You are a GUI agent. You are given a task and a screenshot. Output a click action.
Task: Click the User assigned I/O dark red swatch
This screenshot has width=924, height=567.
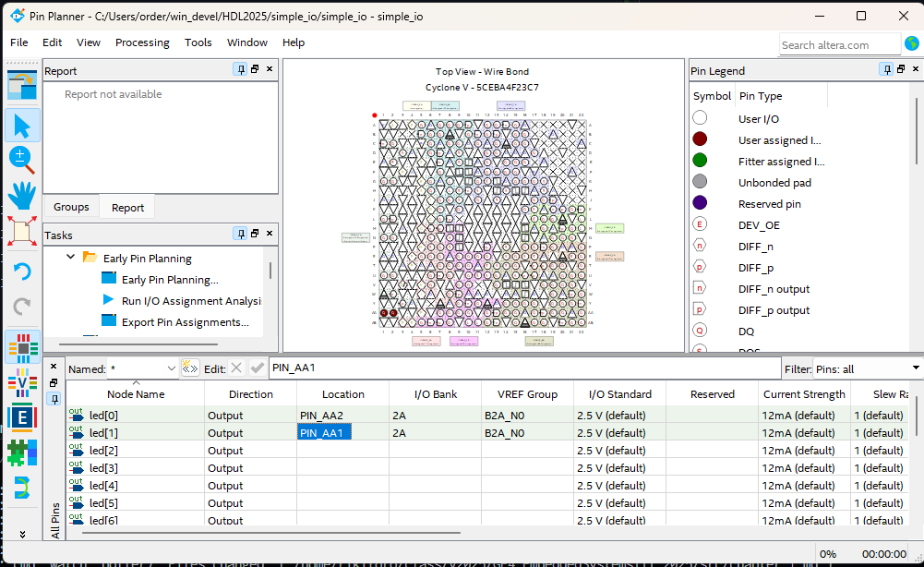(700, 139)
